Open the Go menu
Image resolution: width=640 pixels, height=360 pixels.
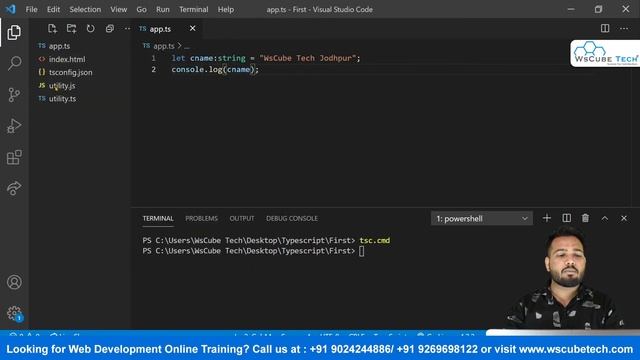tap(141, 9)
